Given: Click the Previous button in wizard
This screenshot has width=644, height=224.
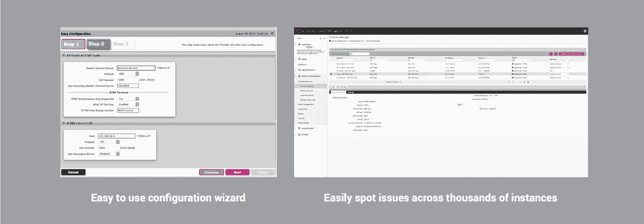Looking at the screenshot, I should tap(211, 172).
